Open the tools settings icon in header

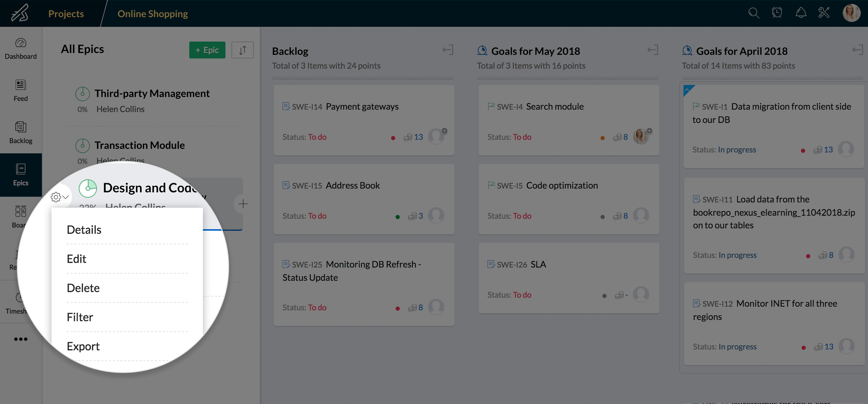(824, 13)
